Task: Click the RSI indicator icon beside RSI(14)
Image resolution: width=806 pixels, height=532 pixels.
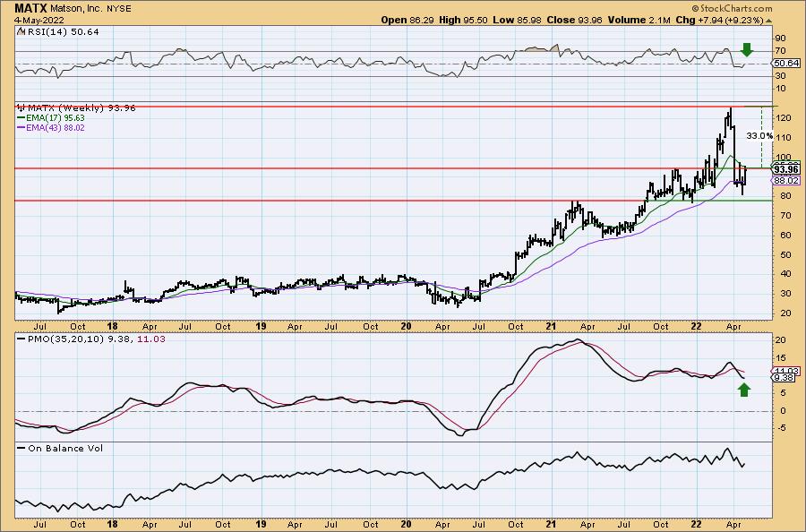Action: tap(21, 32)
